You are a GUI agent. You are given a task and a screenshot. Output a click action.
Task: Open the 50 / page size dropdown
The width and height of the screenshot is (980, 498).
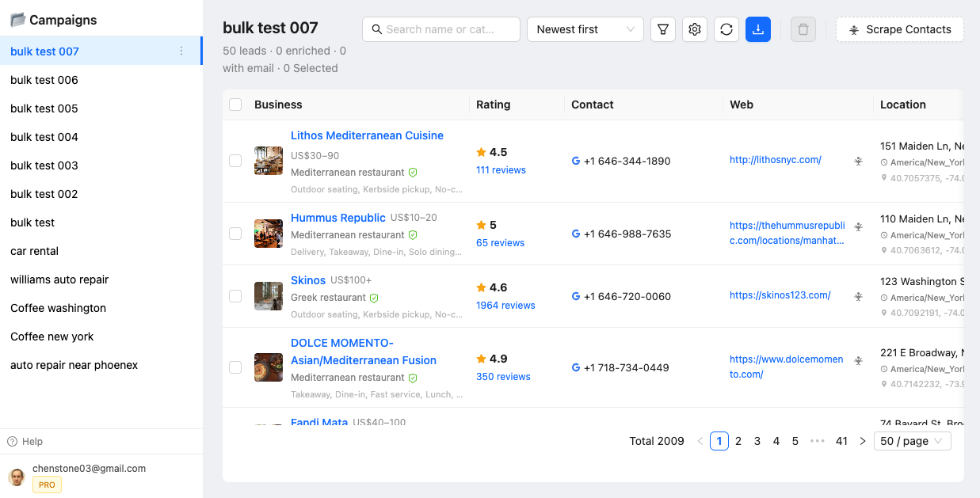coord(913,441)
